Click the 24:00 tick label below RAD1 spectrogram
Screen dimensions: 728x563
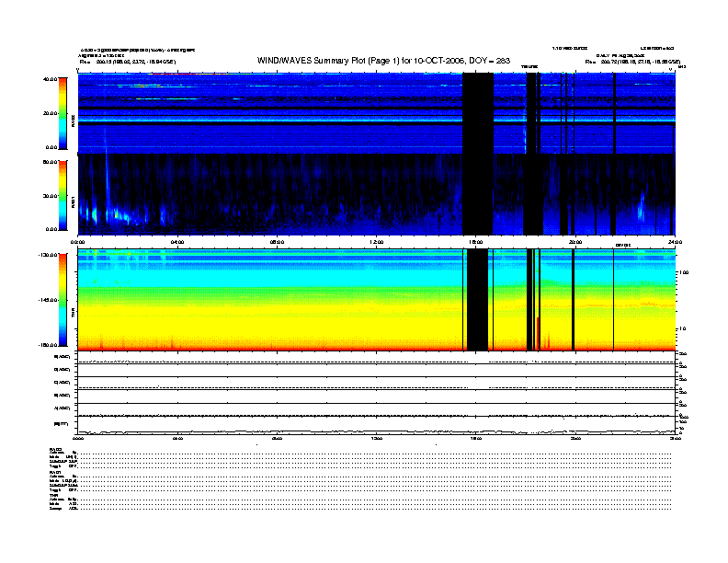pyautogui.click(x=675, y=242)
